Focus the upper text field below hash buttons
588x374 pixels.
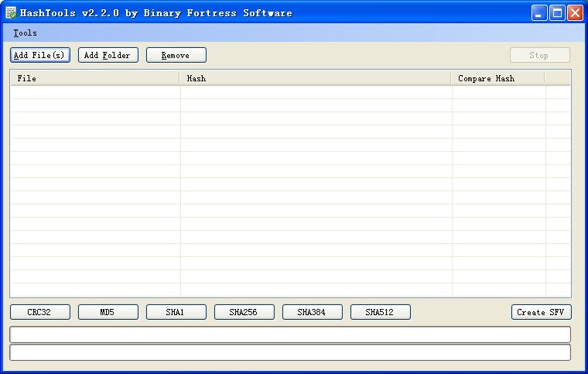click(x=289, y=335)
